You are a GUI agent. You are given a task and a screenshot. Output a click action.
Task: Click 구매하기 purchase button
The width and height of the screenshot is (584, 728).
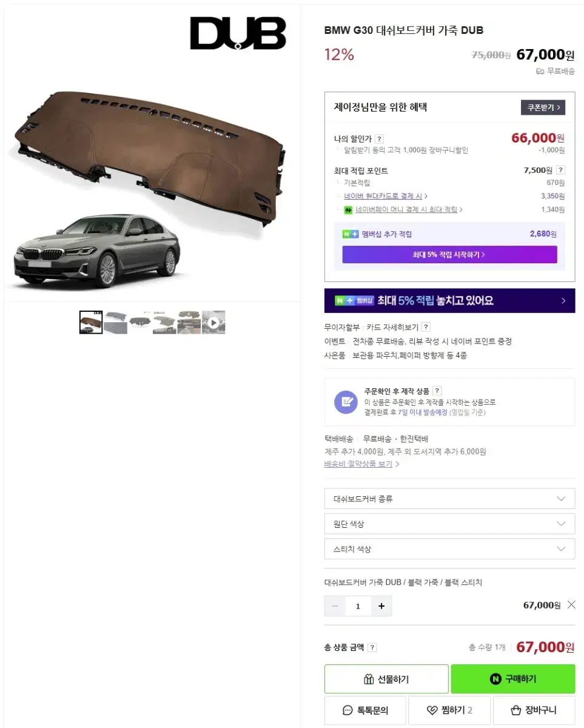tap(513, 679)
